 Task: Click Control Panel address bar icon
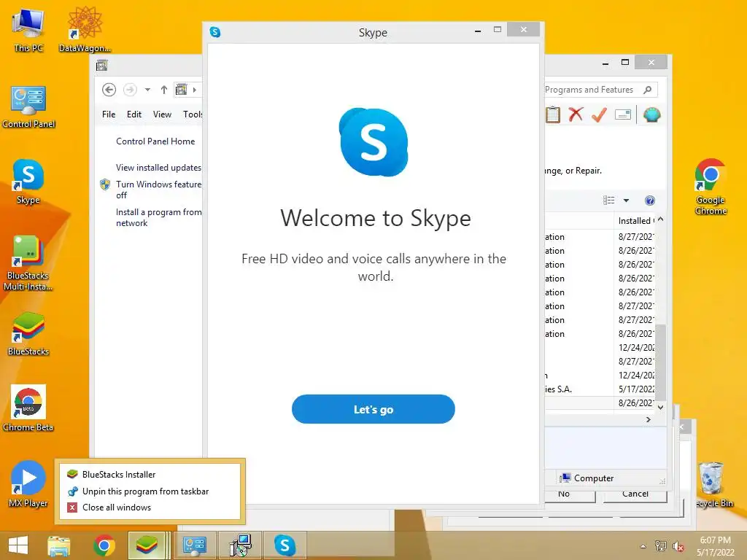coord(181,90)
